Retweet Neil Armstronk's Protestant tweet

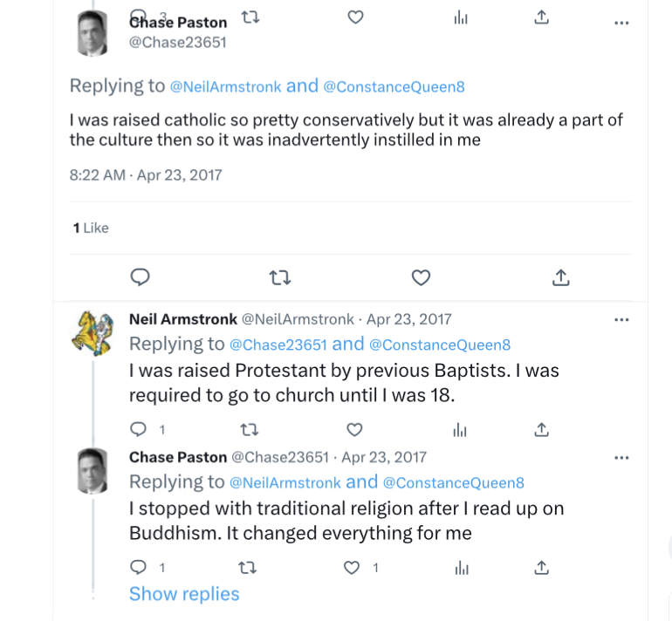[249, 429]
